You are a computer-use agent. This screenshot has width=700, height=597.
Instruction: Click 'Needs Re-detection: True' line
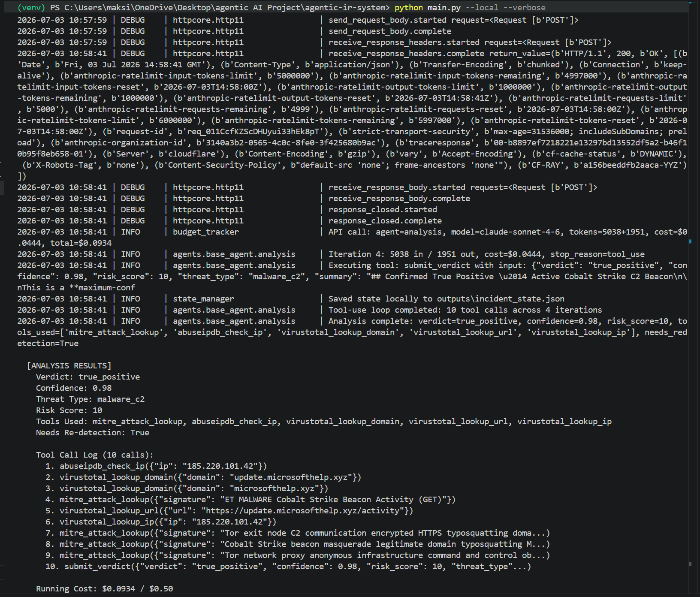coord(93,432)
